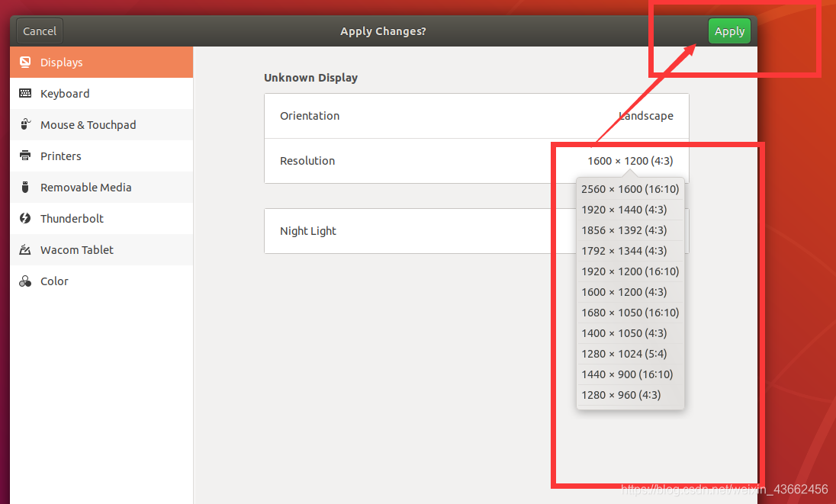Open the Wacom Tablet panel

click(x=101, y=249)
